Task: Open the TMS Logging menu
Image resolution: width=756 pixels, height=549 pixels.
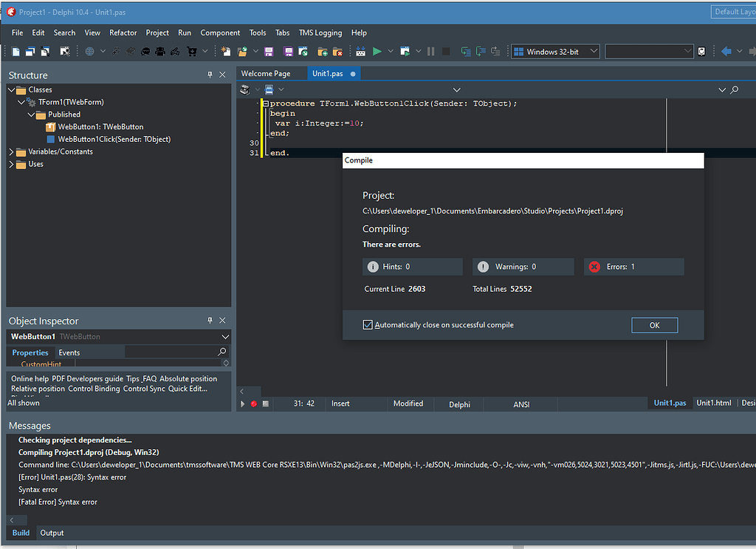Action: point(320,33)
